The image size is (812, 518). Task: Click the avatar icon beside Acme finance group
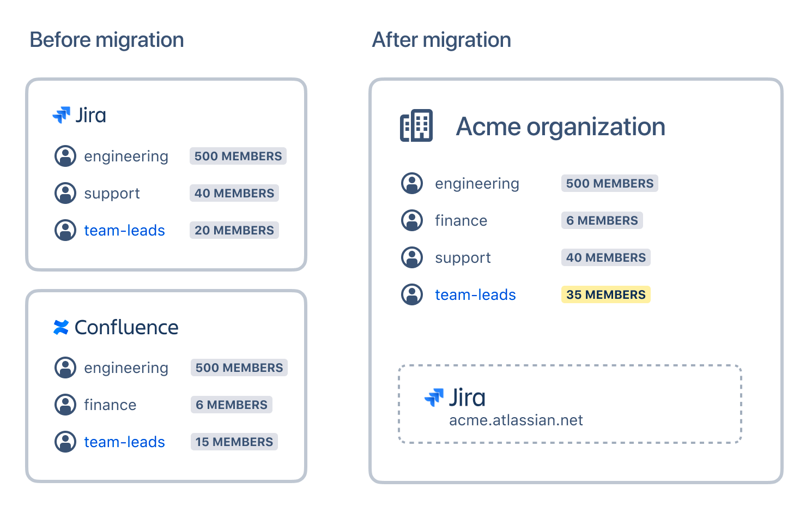pos(412,220)
